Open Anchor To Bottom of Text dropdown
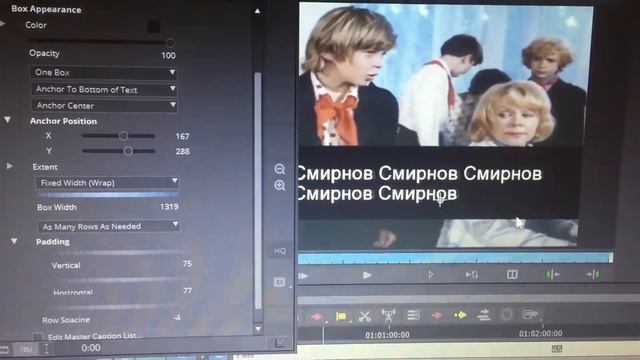The height and width of the screenshot is (360, 640). tap(104, 89)
